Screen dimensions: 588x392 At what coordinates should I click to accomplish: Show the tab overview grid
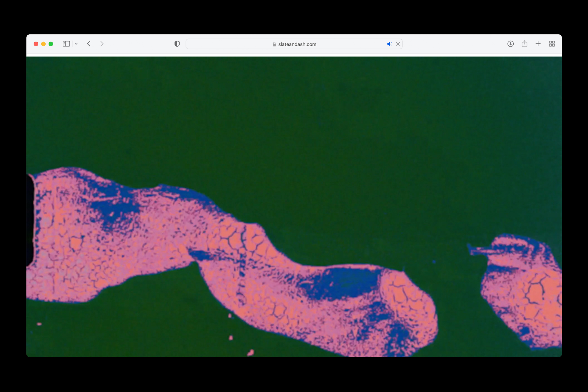click(552, 44)
